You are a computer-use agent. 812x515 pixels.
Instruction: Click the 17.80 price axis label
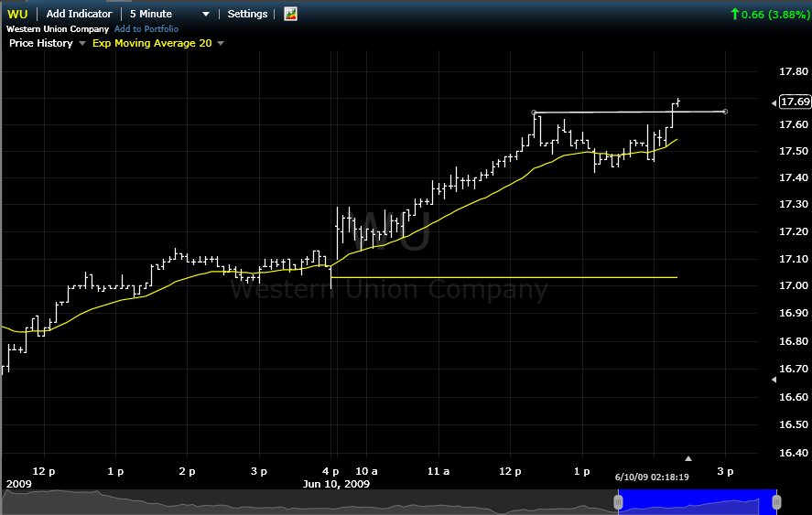point(794,71)
